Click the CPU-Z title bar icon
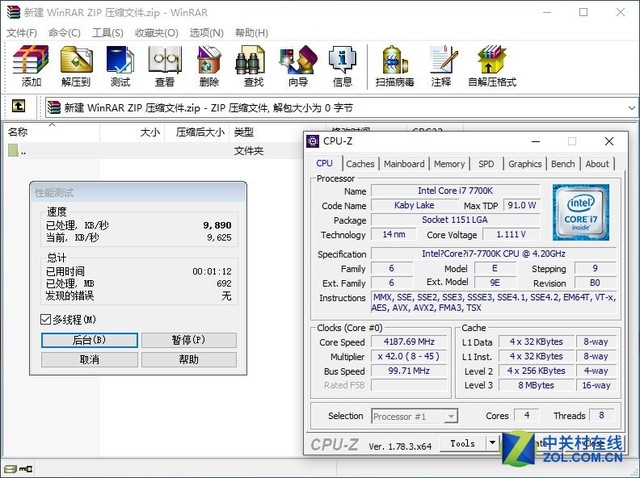The image size is (640, 478). [313, 141]
